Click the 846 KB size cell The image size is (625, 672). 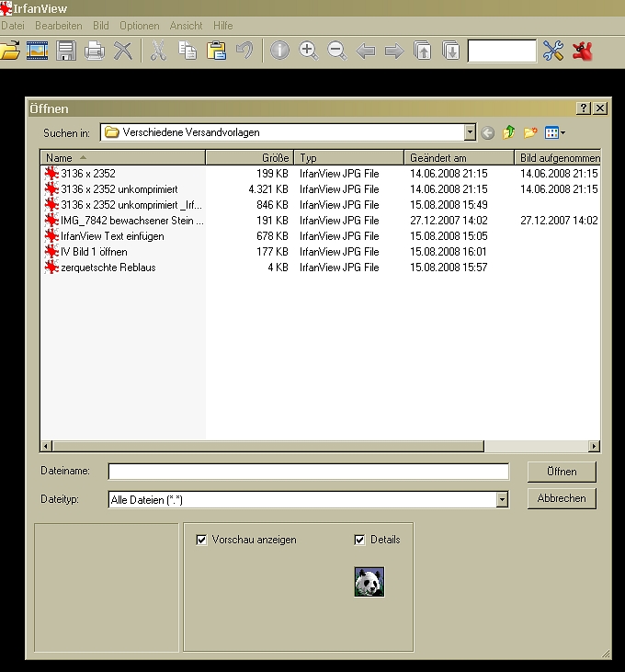[272, 205]
